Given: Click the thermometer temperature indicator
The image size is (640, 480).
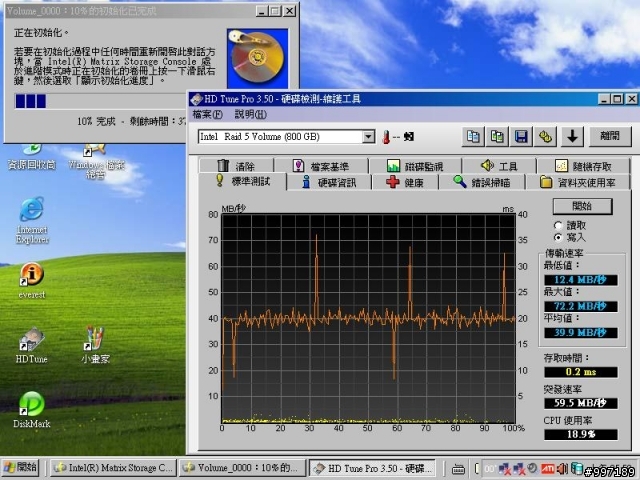Looking at the screenshot, I should pos(386,137).
